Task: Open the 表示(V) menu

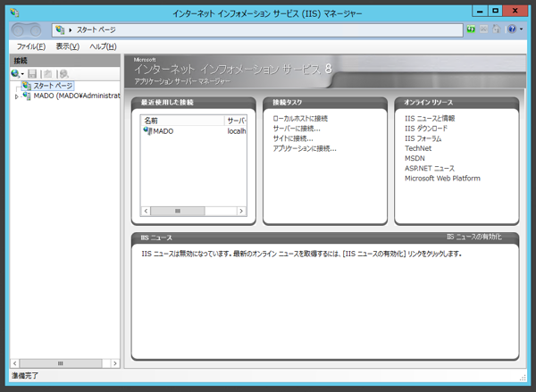Action: [x=68, y=46]
